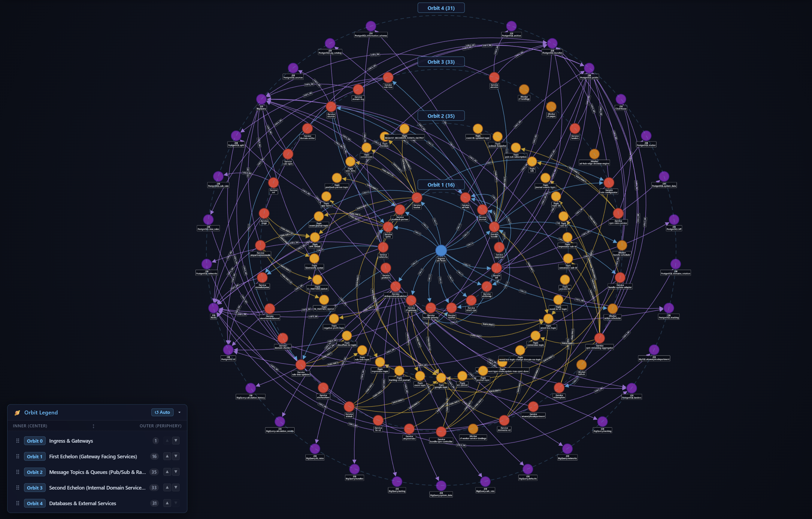
Task: Click the bundle Service node
Action: [494, 227]
